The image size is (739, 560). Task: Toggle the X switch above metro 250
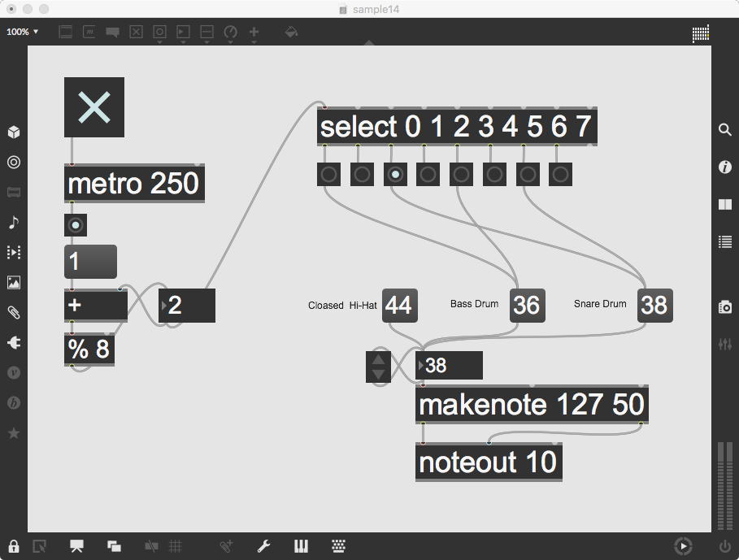point(94,107)
